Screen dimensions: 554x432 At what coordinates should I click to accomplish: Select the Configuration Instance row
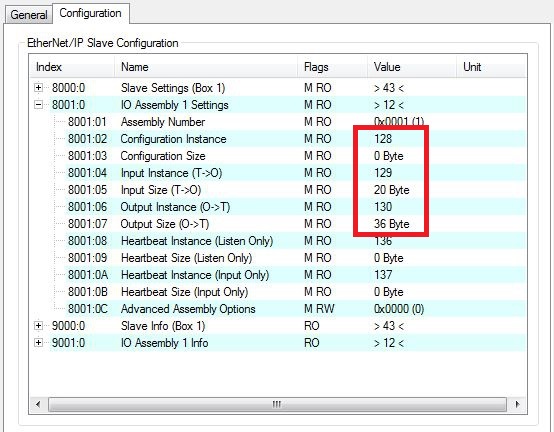[x=278, y=139]
